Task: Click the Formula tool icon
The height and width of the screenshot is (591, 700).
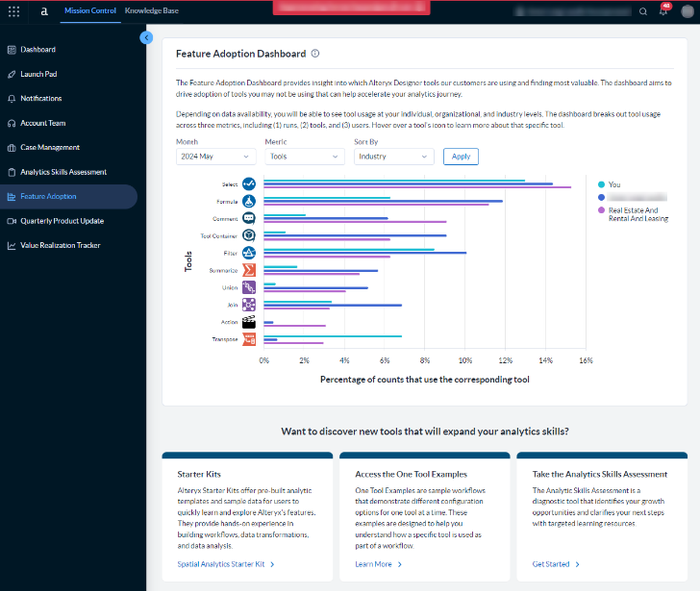Action: click(249, 201)
